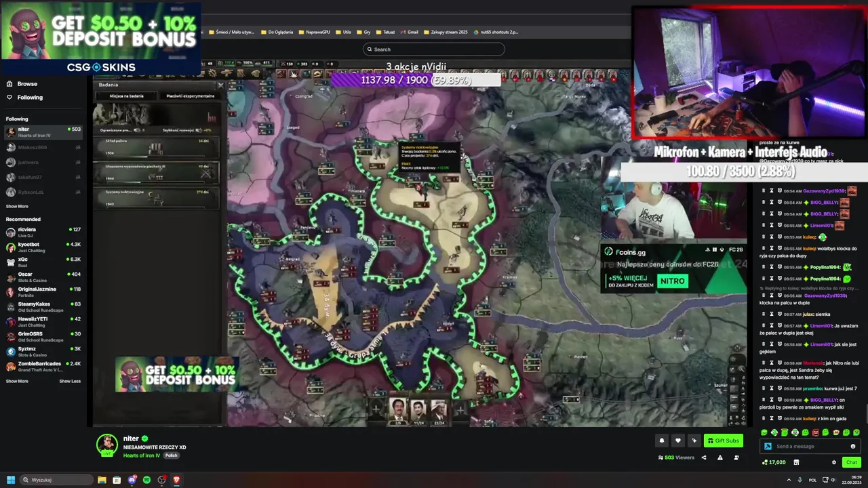Click the system volume tray icon
The width and height of the screenshot is (868, 488).
[x=833, y=480]
